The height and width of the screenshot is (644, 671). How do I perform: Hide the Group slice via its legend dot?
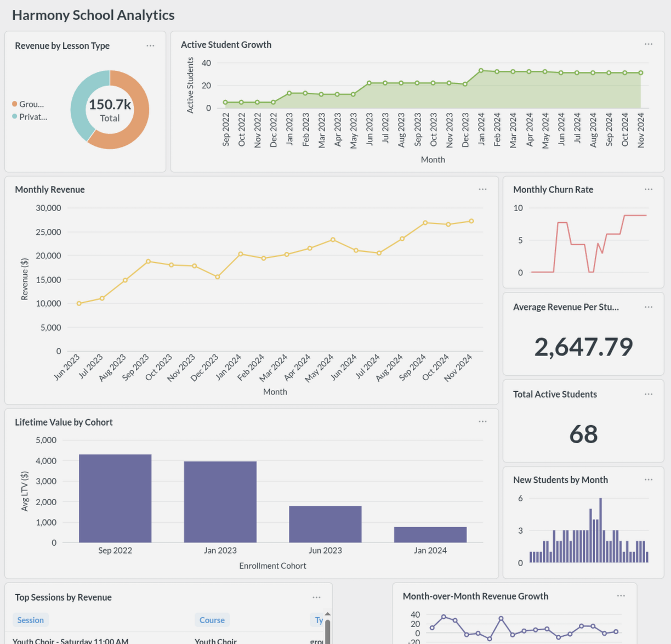pos(14,104)
